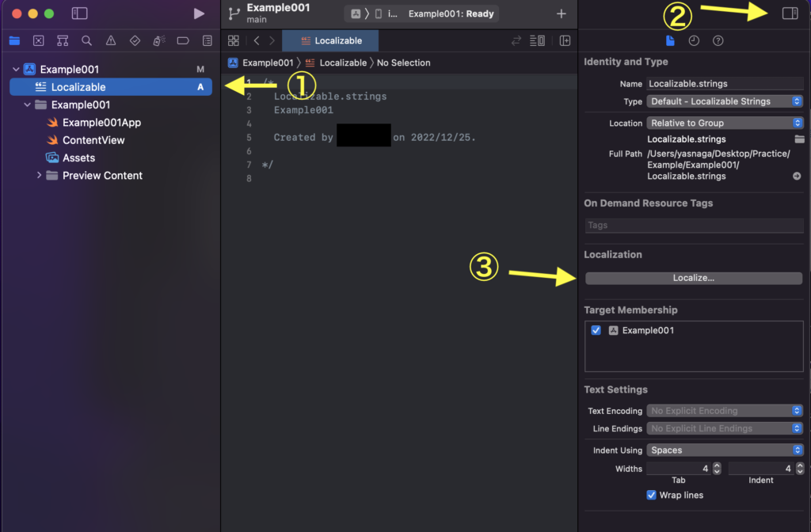Screen dimensions: 811x532
Task: Open the Find navigator magnifier icon
Action: click(86, 40)
